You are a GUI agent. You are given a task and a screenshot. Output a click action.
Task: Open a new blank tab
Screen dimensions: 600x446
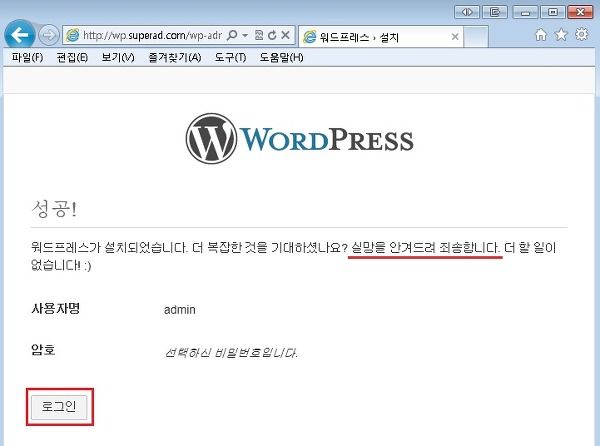point(475,37)
